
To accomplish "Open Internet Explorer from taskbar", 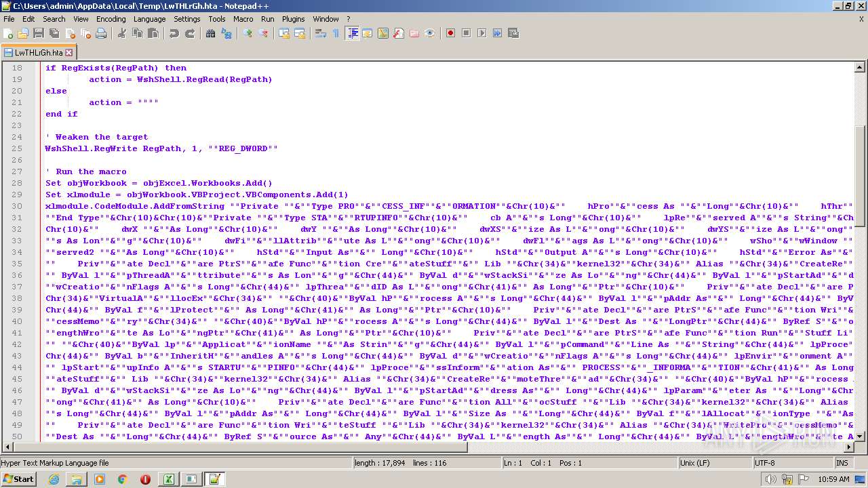I will click(54, 479).
